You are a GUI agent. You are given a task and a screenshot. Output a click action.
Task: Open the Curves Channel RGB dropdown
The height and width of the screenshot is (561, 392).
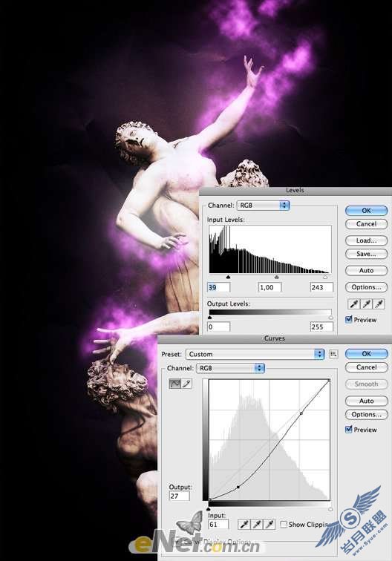pos(230,368)
